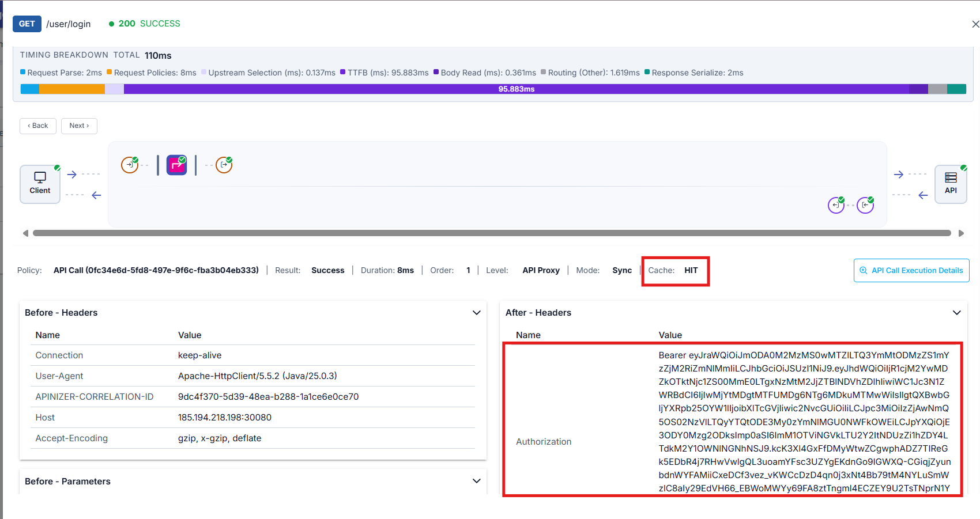
Task: Click the Upstream Selection legend entry
Action: [268, 73]
